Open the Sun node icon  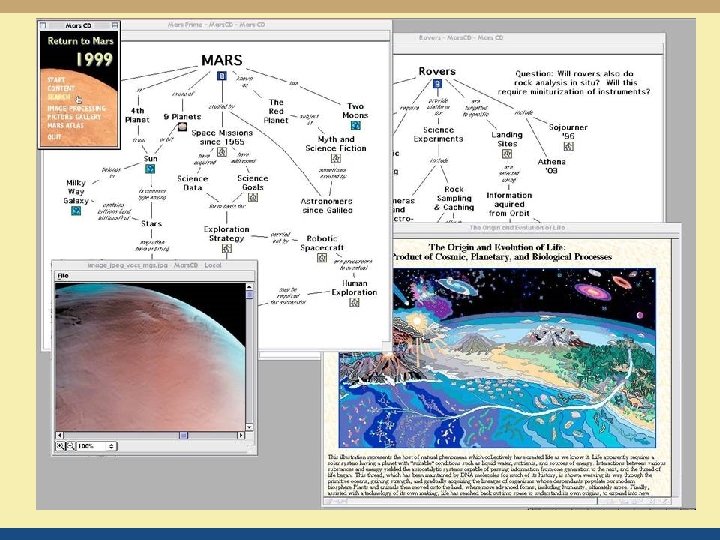pyautogui.click(x=150, y=169)
